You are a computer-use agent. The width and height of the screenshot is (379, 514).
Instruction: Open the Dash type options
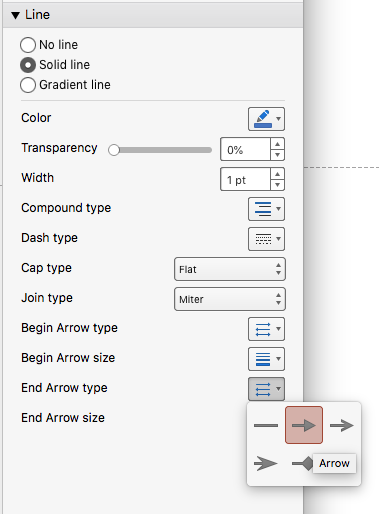tap(266, 239)
